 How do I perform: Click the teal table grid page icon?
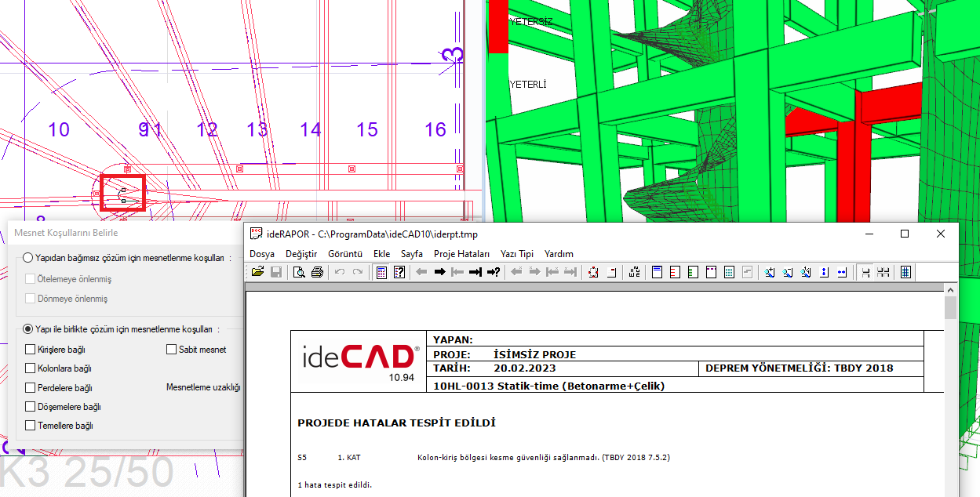click(729, 272)
